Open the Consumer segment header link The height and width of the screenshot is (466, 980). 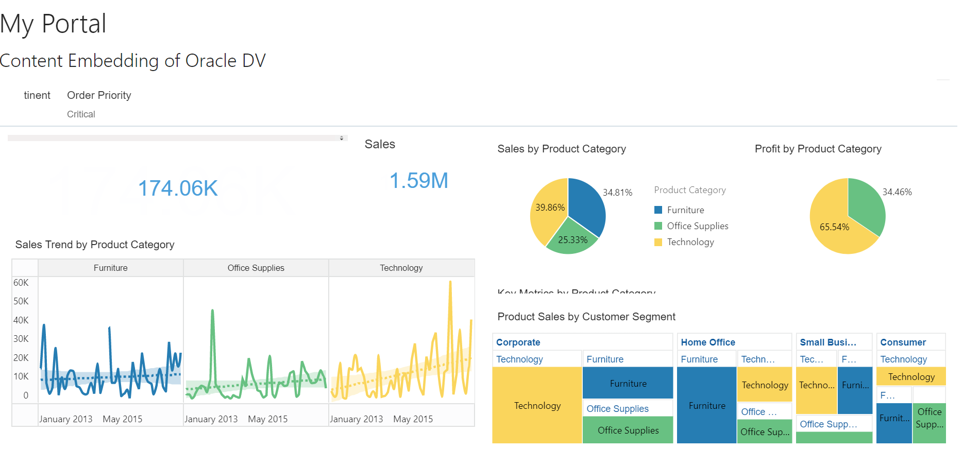[902, 342]
